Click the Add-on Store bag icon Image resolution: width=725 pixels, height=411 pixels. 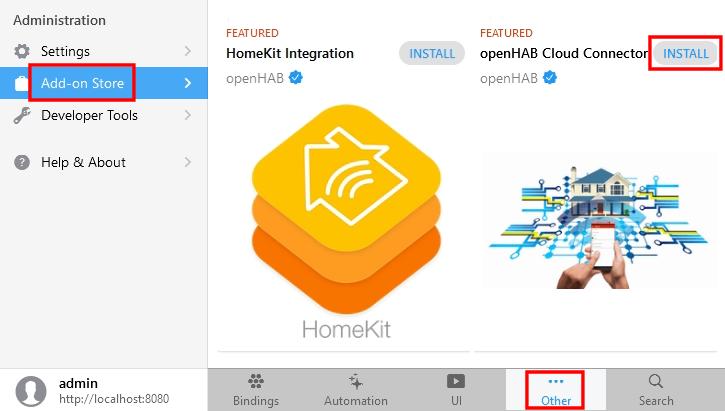21,83
